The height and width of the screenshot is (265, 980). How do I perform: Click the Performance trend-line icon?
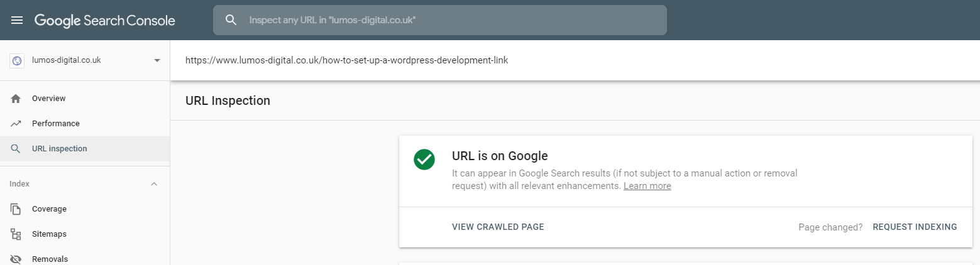[16, 124]
